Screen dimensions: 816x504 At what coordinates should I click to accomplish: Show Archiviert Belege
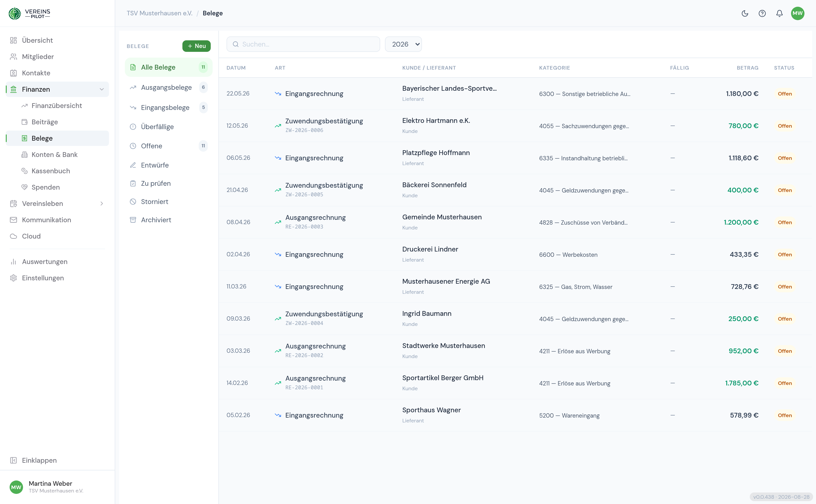tap(169, 220)
